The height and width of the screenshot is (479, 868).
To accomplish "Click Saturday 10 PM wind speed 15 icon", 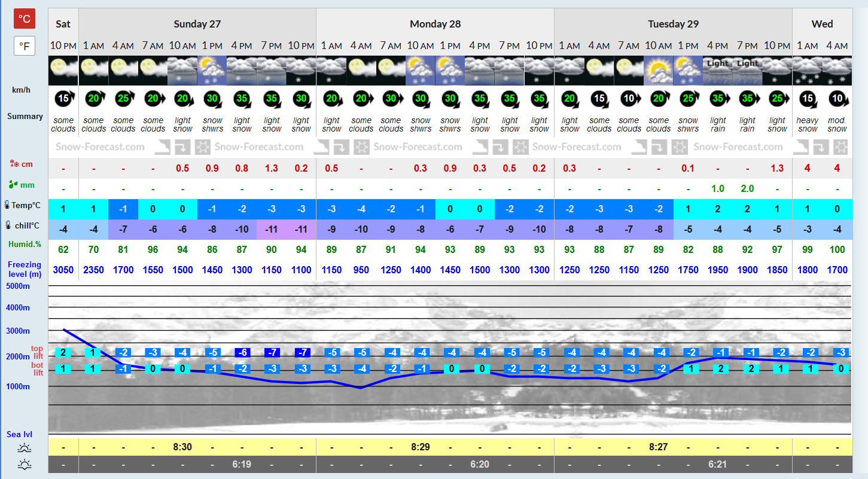I will click(63, 99).
